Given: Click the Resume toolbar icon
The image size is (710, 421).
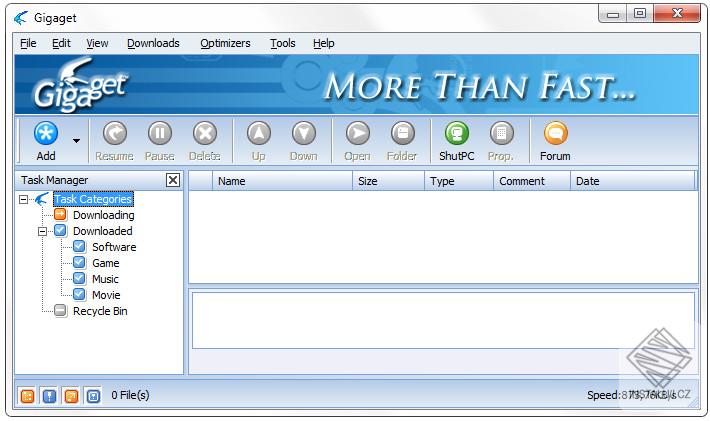Looking at the screenshot, I should [x=115, y=134].
